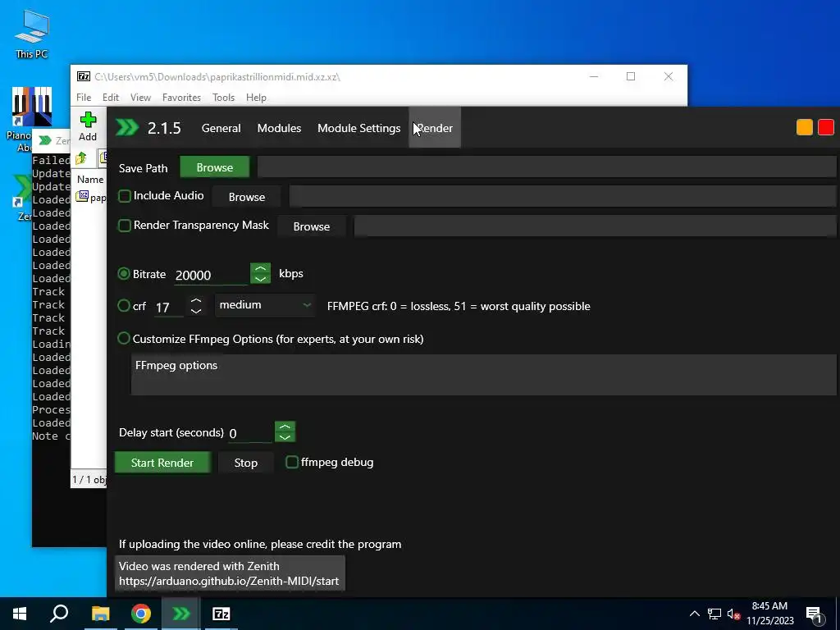Select the crf radio button
The width and height of the screenshot is (840, 630).
pos(124,305)
